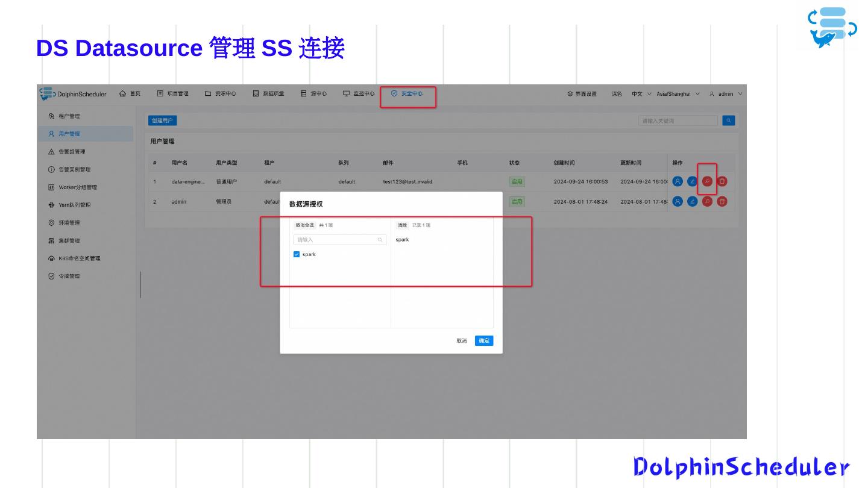The width and height of the screenshot is (868, 488).
Task: Expand the 中文 language dropdown
Action: [x=641, y=94]
